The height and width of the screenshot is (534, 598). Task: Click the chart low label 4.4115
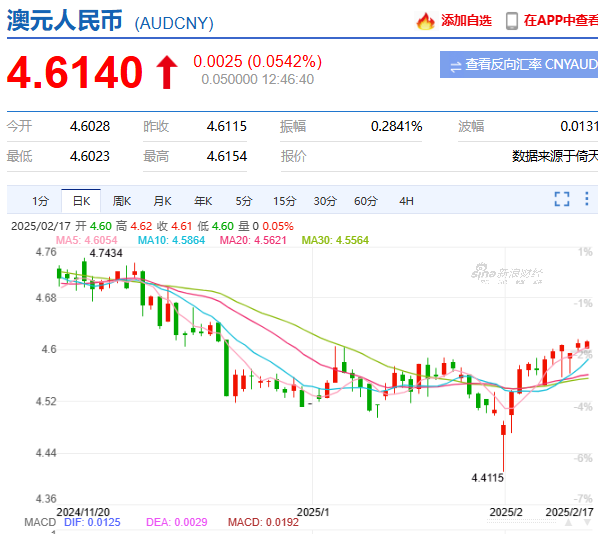pyautogui.click(x=487, y=478)
